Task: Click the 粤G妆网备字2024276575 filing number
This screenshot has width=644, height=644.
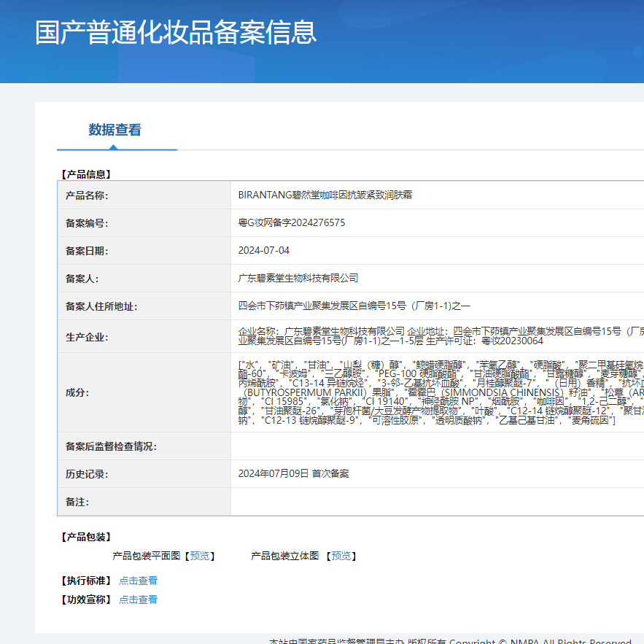Action: pos(292,223)
